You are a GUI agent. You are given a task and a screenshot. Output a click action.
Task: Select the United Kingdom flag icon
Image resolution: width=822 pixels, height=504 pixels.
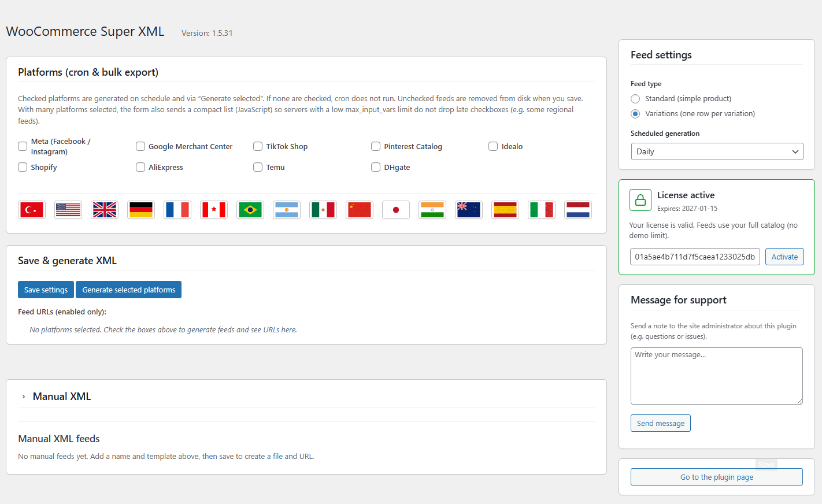coord(105,210)
